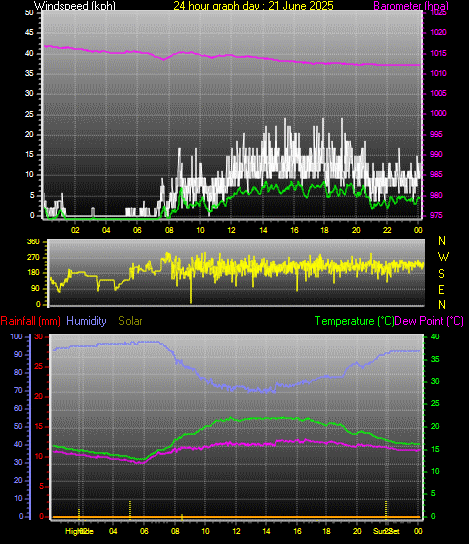
Task: Click the 360 value on the wind direction axis
Action: pos(33,242)
